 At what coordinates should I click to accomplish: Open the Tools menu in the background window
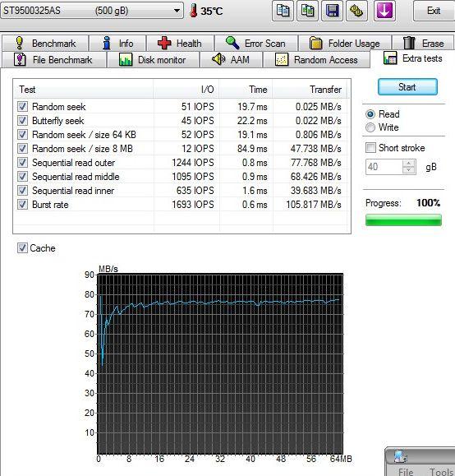click(441, 472)
